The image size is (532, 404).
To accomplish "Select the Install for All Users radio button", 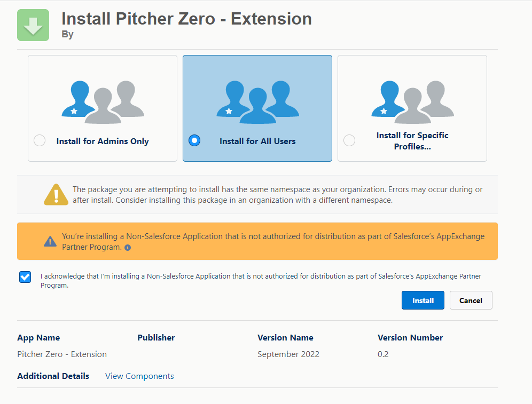I will tap(194, 141).
